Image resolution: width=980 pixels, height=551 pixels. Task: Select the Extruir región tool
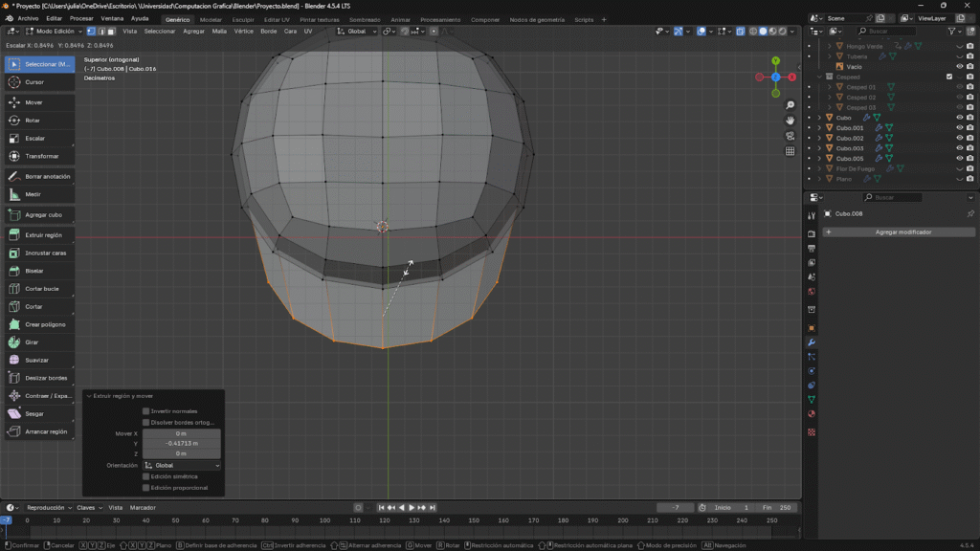coord(40,234)
